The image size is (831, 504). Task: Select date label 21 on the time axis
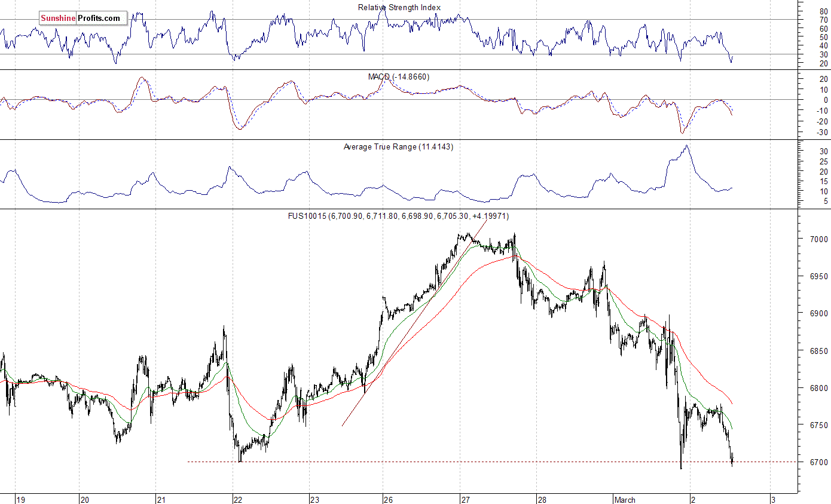pos(161,500)
